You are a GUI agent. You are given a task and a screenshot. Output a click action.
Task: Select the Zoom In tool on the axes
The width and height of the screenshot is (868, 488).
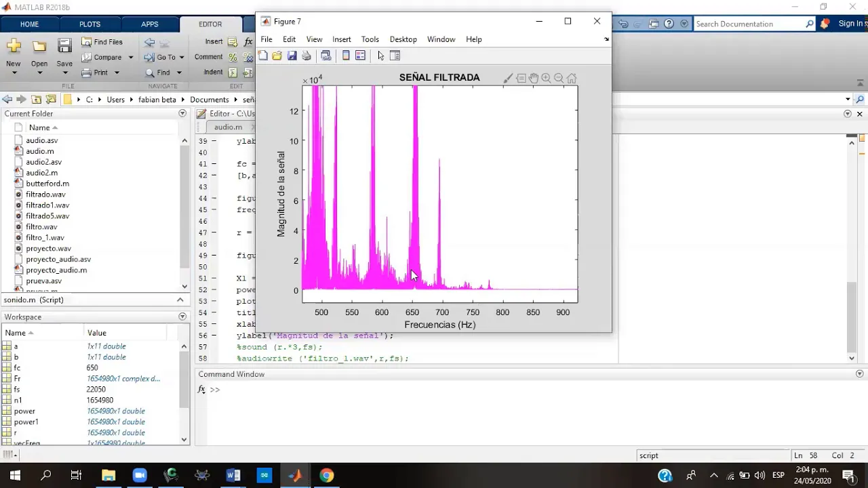tap(546, 78)
